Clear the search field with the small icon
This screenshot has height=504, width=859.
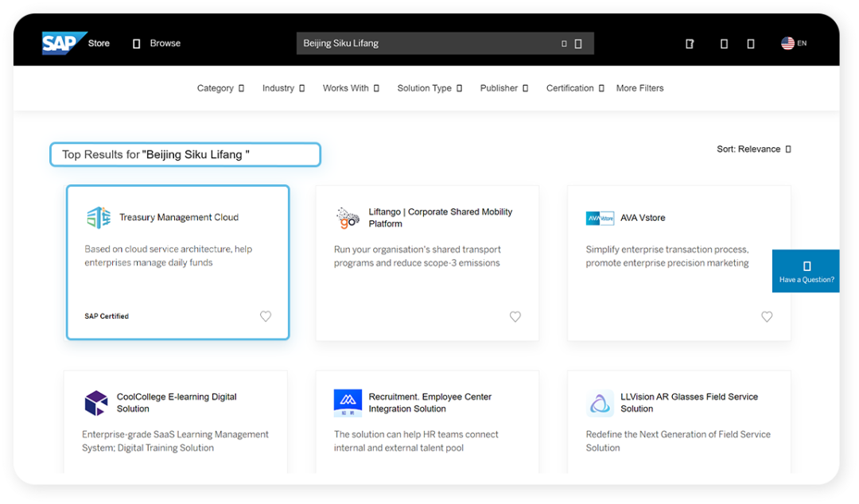(564, 44)
